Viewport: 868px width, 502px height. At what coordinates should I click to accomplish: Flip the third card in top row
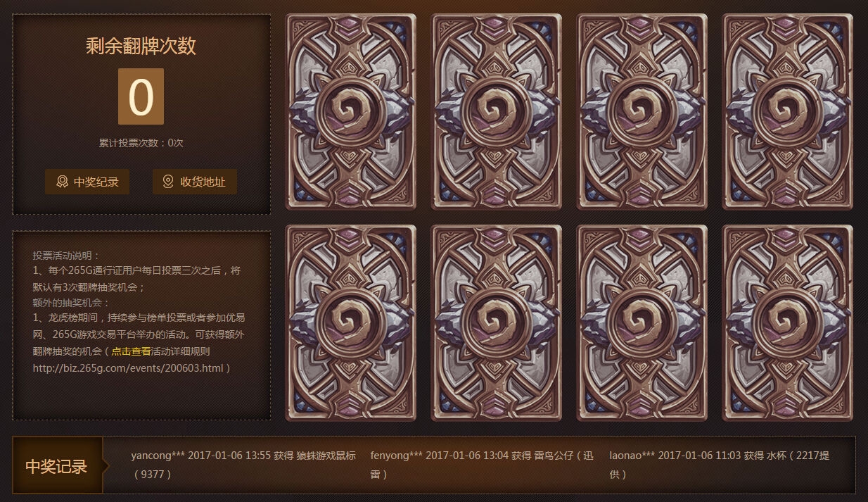[642, 112]
